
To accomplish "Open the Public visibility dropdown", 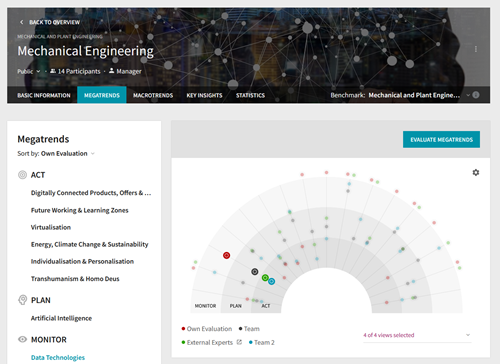I will tap(29, 71).
